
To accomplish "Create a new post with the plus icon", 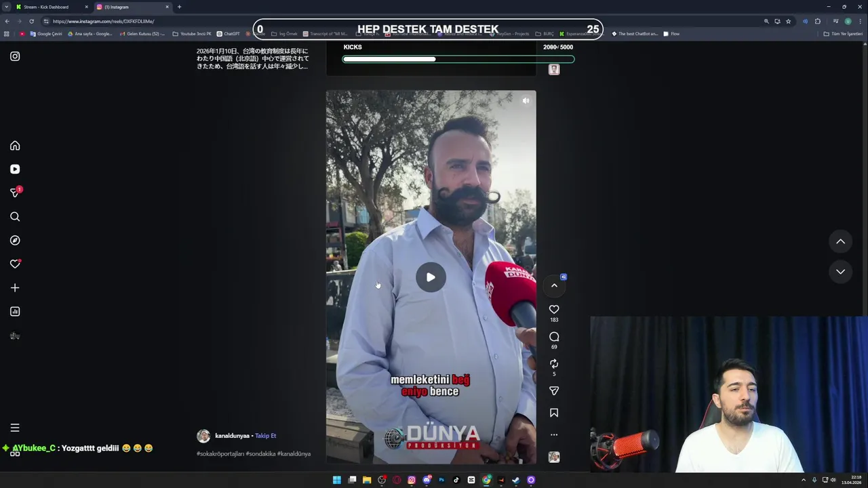I will (15, 288).
